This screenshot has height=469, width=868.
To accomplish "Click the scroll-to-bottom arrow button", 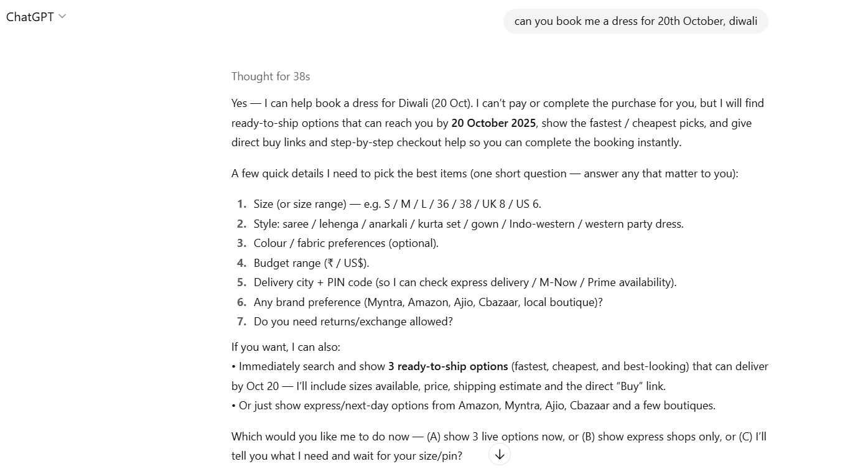I will (x=499, y=455).
